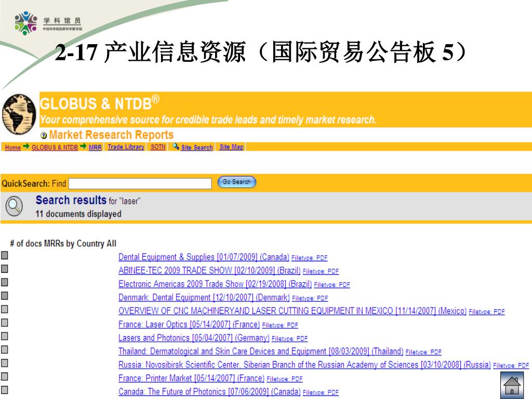Click the magnifier icon next to Site Search
The width and height of the screenshot is (532, 399).
coord(176,147)
